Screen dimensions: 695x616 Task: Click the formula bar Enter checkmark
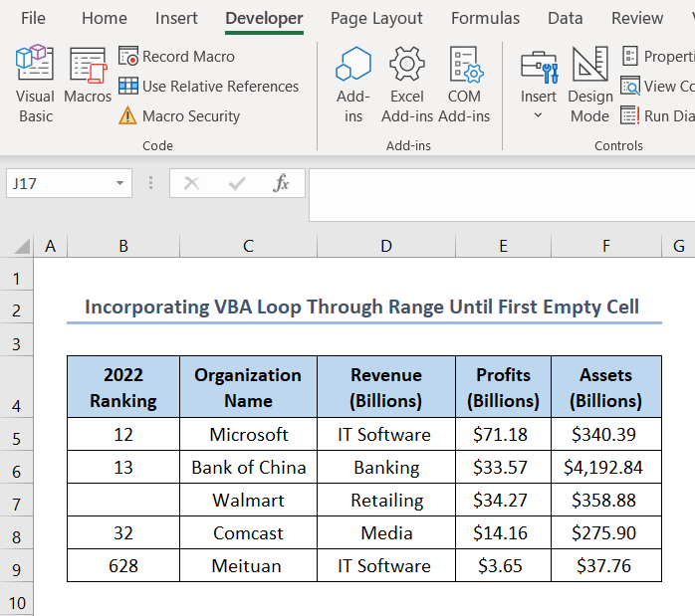(237, 183)
